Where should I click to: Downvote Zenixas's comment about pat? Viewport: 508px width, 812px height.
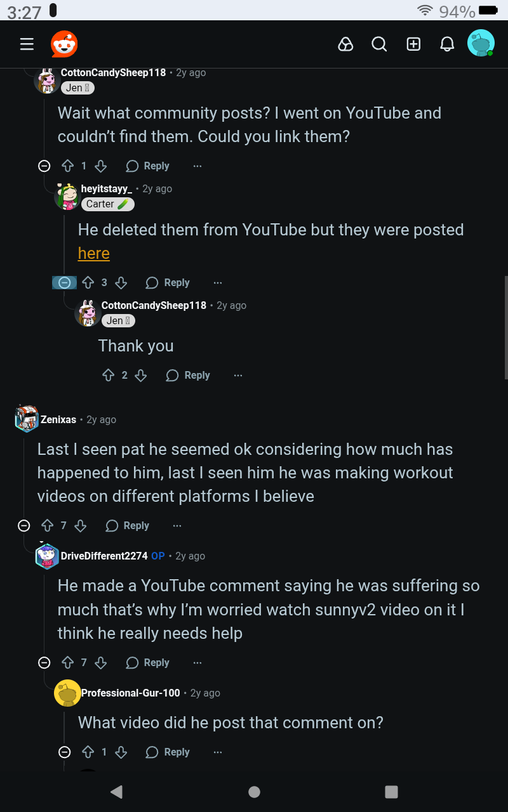click(80, 525)
